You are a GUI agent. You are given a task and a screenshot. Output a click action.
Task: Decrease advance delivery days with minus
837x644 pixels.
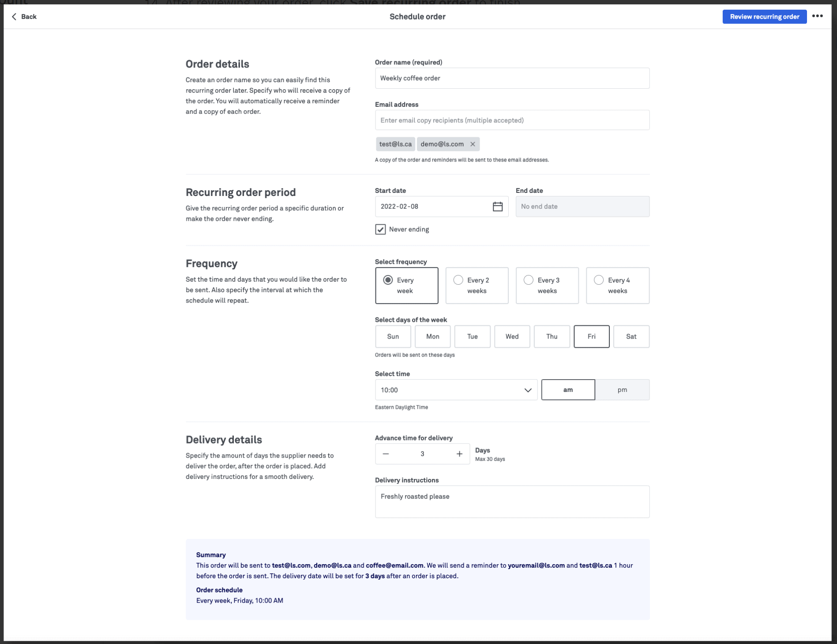pyautogui.click(x=386, y=454)
